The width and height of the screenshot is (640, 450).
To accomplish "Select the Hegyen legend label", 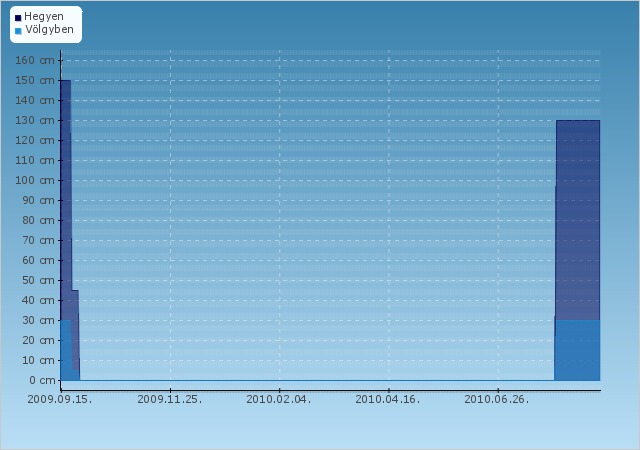I will click(x=44, y=17).
